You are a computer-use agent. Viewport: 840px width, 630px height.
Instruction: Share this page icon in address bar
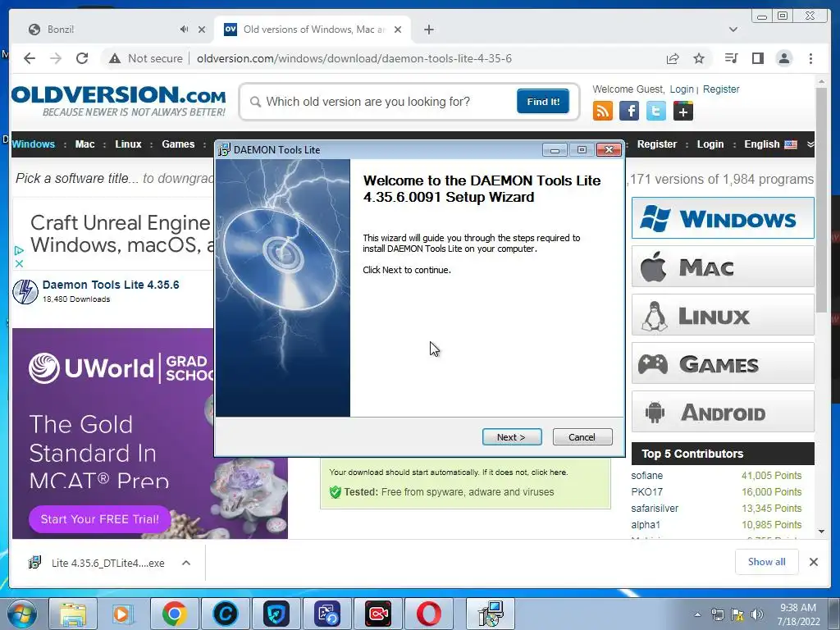[x=673, y=58]
